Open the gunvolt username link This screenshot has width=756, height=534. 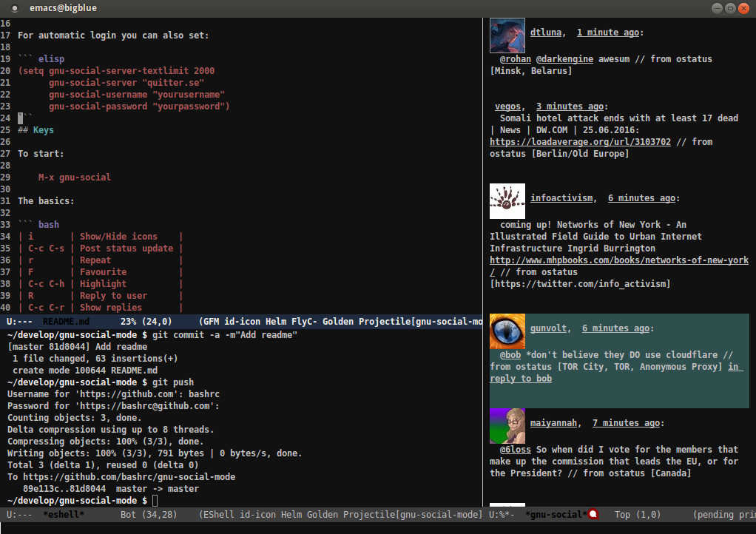[549, 328]
